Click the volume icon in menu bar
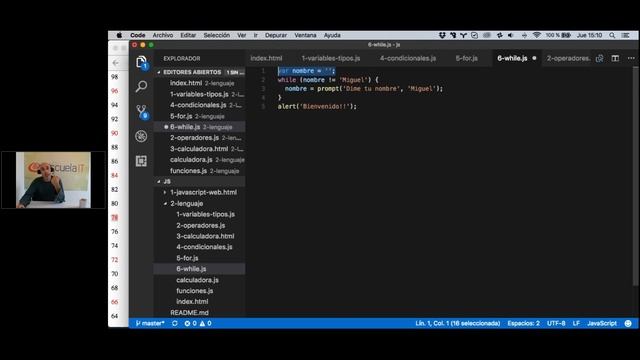The image size is (640, 360). point(511,36)
